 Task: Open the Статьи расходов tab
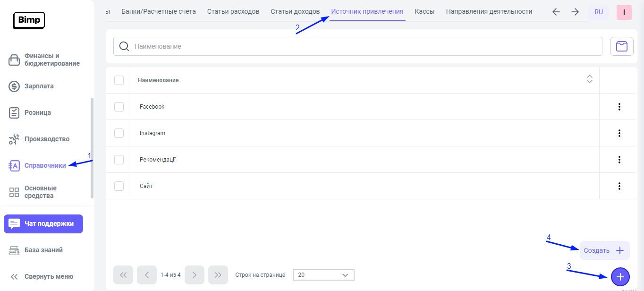pos(233,11)
